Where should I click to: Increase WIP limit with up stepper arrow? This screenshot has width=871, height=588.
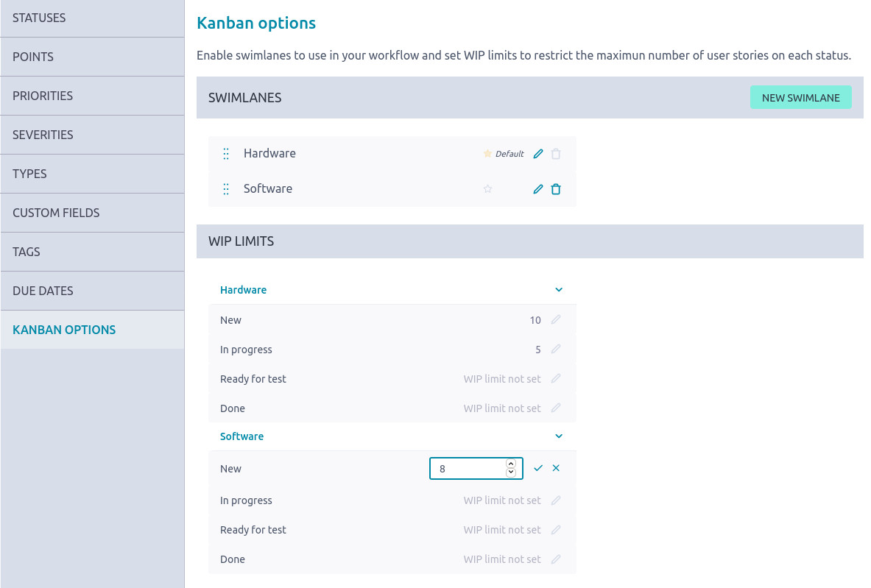(511, 464)
